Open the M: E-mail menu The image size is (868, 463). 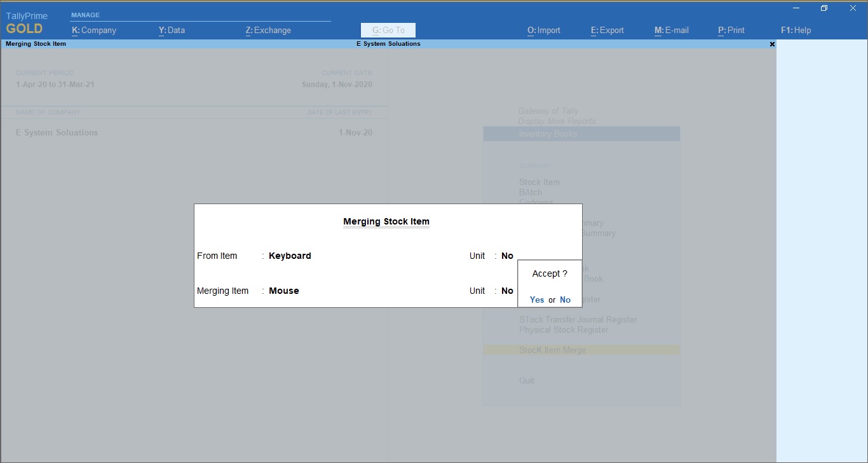click(x=671, y=30)
